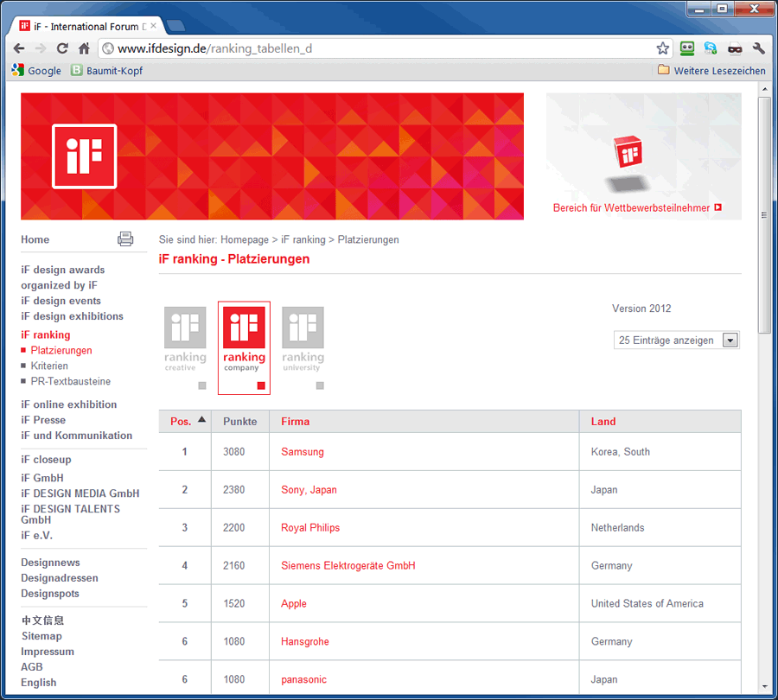The image size is (778, 700).
Task: Click the sort arrow next to Pos.
Action: click(201, 420)
